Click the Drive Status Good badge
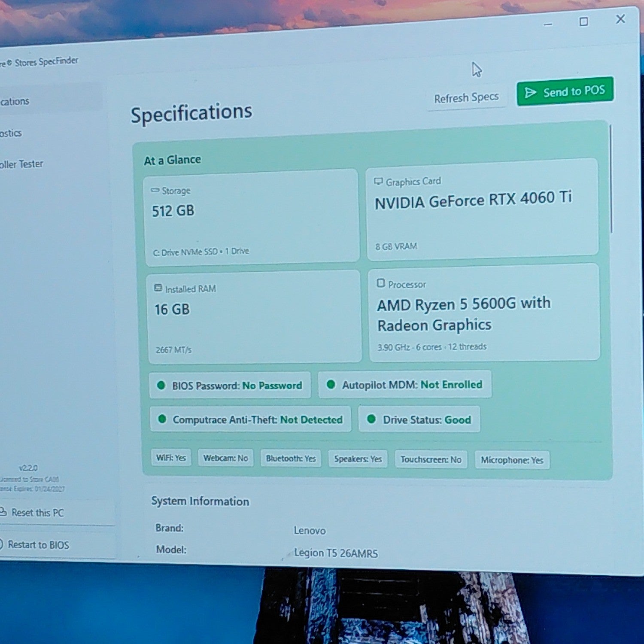 pos(419,419)
